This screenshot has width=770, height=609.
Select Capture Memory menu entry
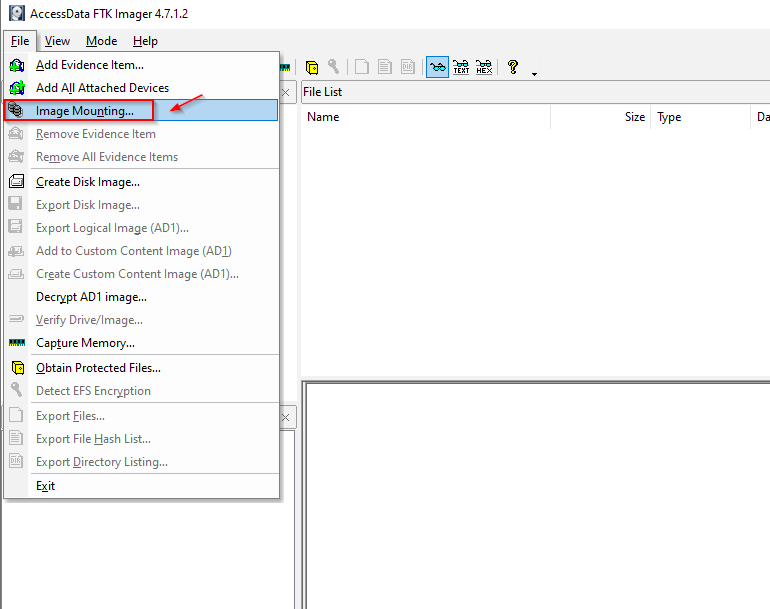(141, 343)
